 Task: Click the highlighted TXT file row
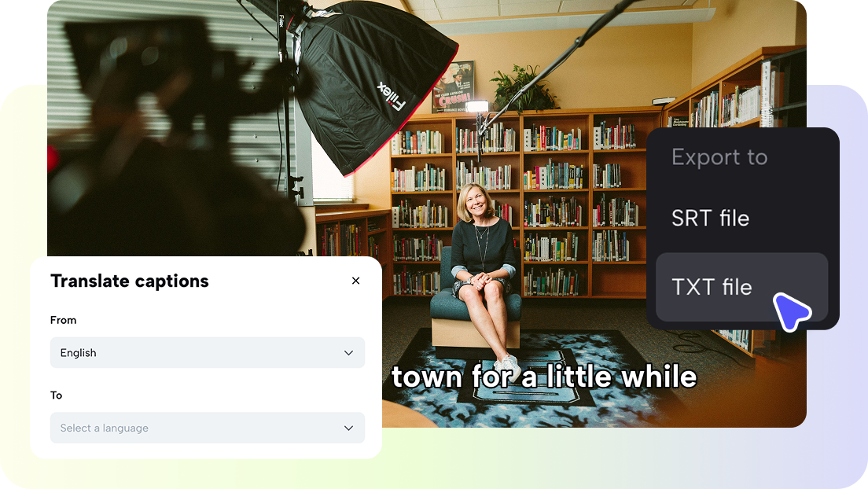712,288
